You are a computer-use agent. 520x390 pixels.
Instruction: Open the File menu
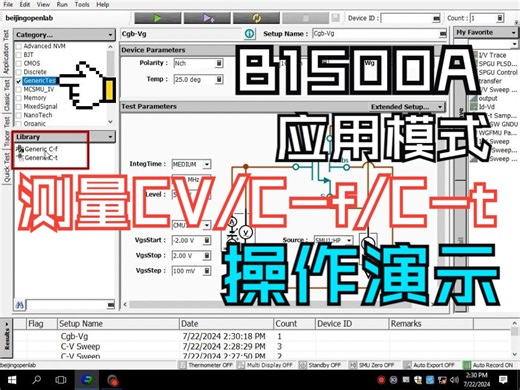(8, 4)
